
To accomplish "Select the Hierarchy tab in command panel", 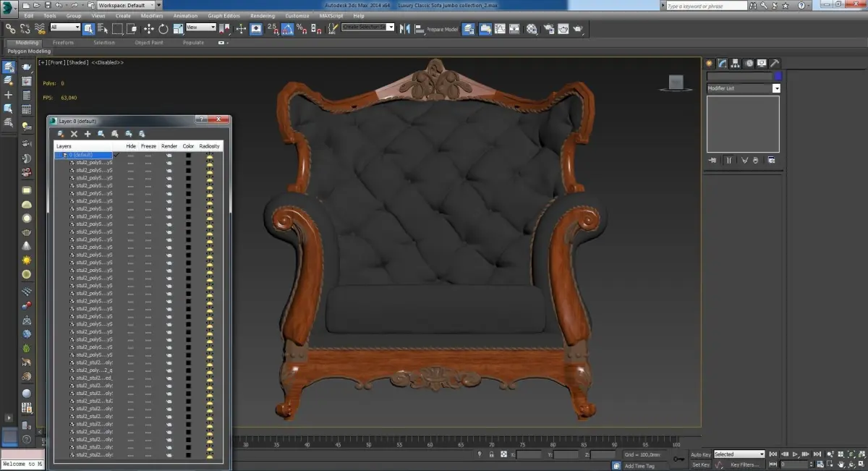I will pos(735,64).
